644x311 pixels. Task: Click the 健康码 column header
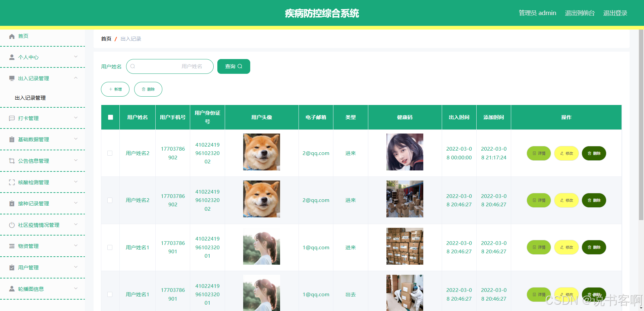coord(405,117)
